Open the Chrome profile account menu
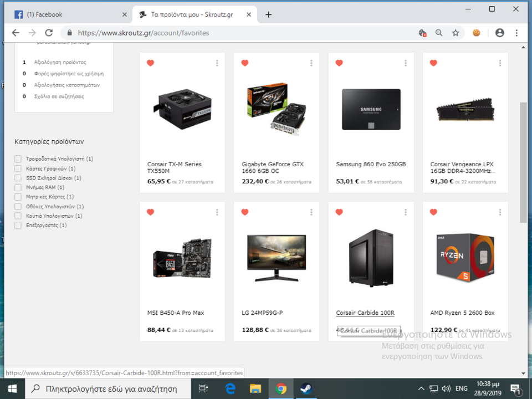This screenshot has height=399, width=532. (499, 33)
